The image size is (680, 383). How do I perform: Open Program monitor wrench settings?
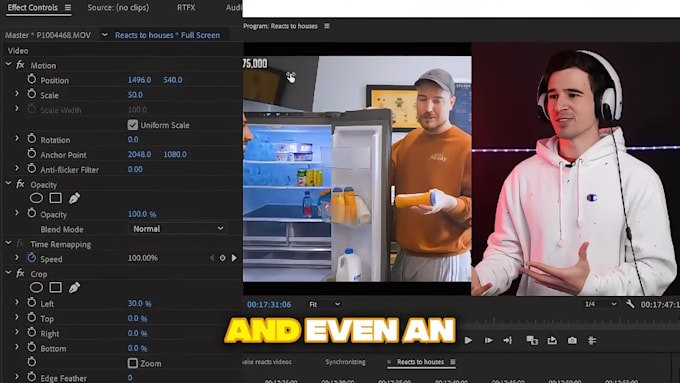(x=630, y=304)
